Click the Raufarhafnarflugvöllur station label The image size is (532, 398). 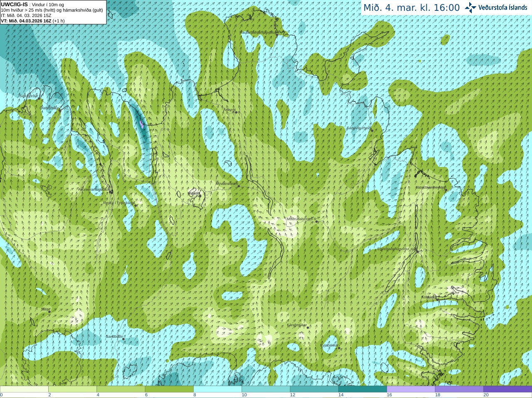coord(258,32)
